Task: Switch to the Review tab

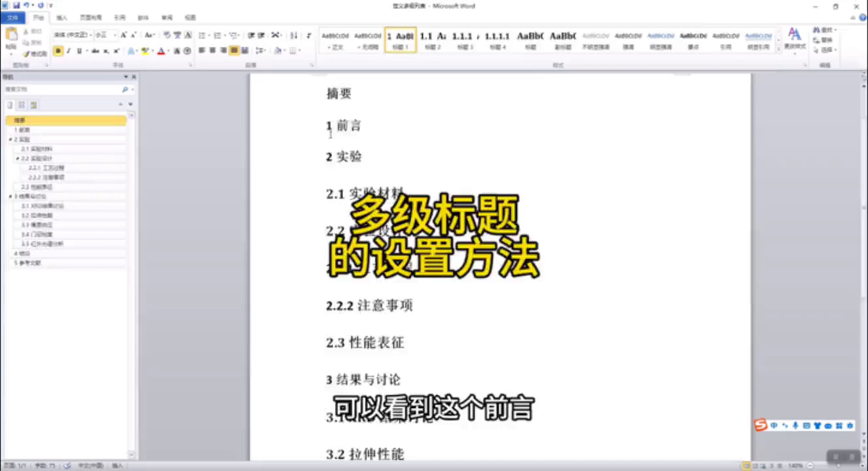Action: tap(167, 18)
